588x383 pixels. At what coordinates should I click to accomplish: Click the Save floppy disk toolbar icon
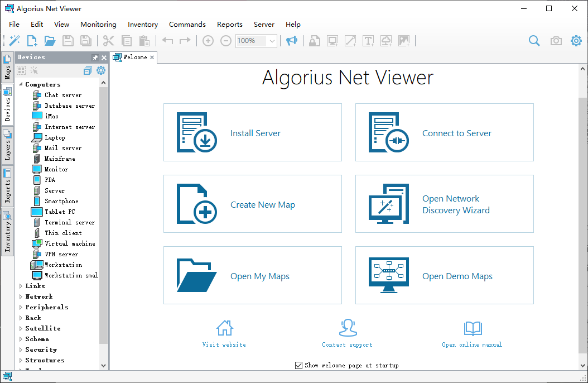click(x=68, y=41)
